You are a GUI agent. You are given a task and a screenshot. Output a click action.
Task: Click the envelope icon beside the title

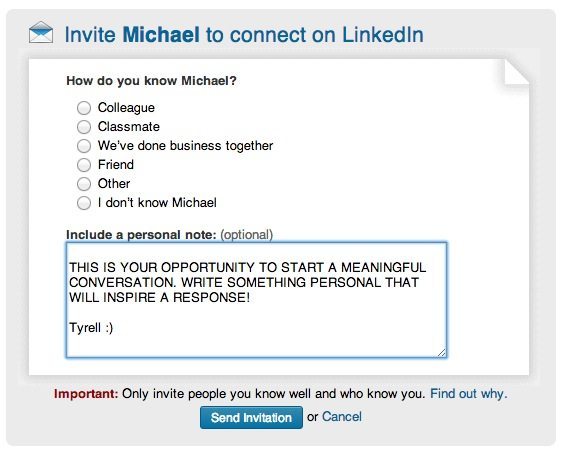[41, 33]
